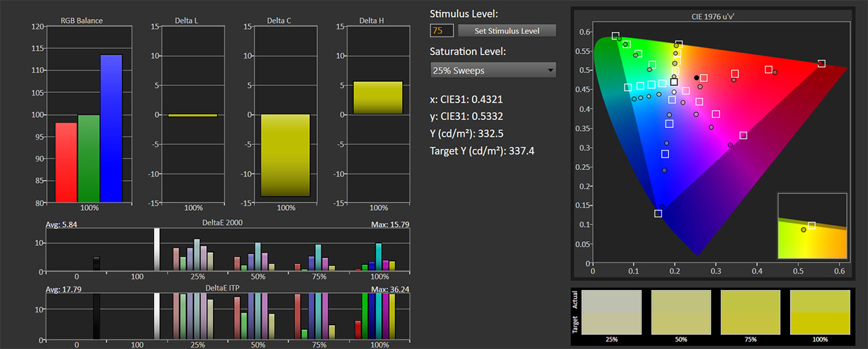Click the white 100 bar in DeltaE 2000
Viewport: 868px width, 349px height.
157,249
